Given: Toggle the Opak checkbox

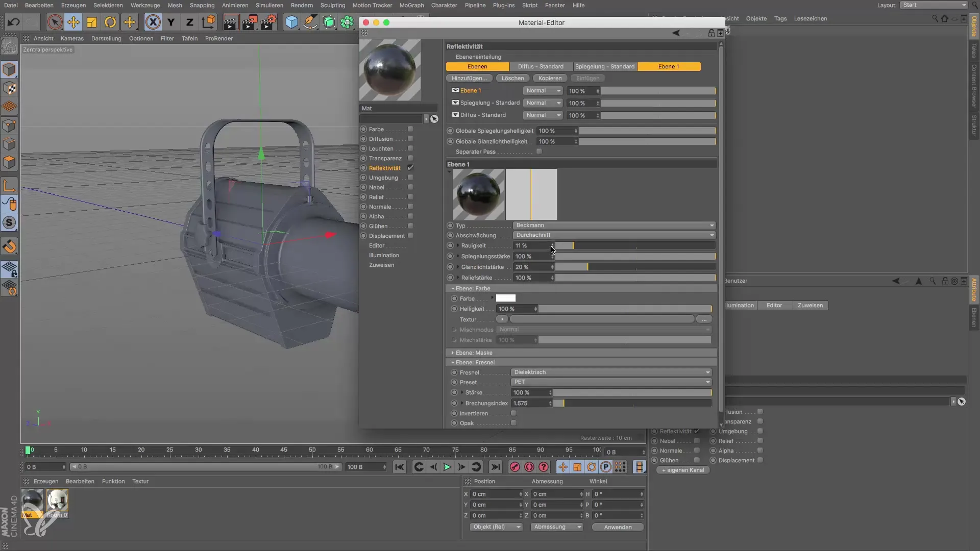Looking at the screenshot, I should [513, 423].
